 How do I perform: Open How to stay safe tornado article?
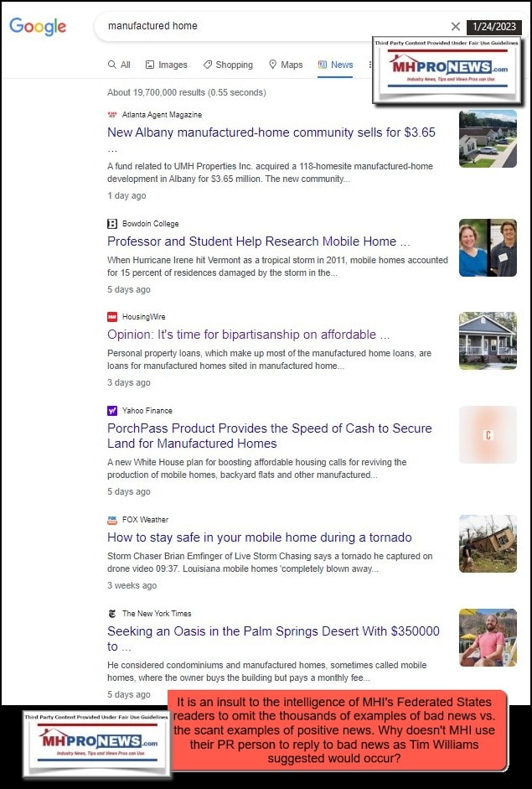[x=260, y=537]
